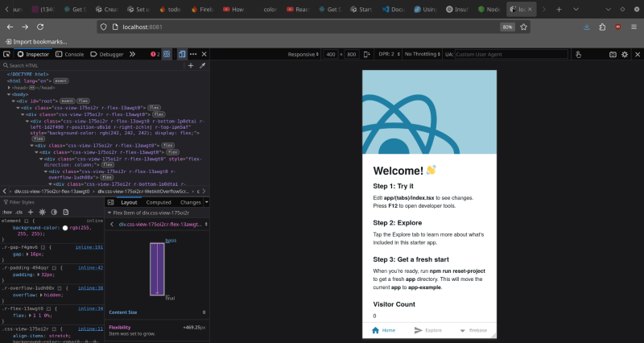Click the viewport width field 400
The image size is (644, 343).
point(331,54)
